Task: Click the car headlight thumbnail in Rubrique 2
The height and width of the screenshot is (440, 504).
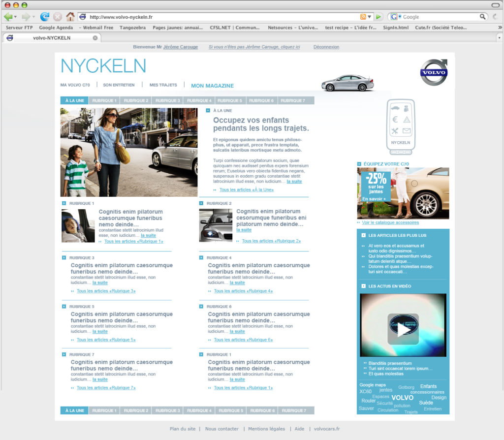Action: click(216, 225)
